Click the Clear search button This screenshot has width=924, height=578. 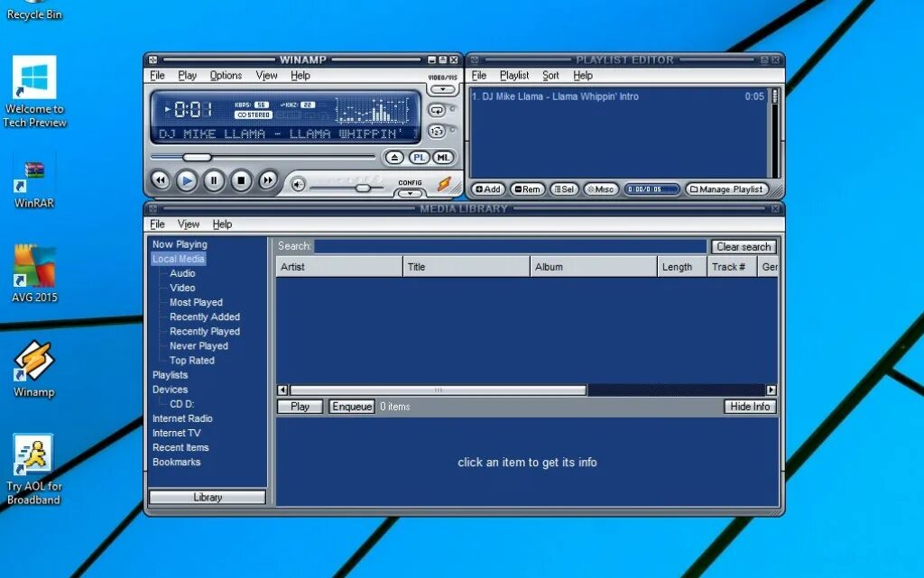point(744,247)
